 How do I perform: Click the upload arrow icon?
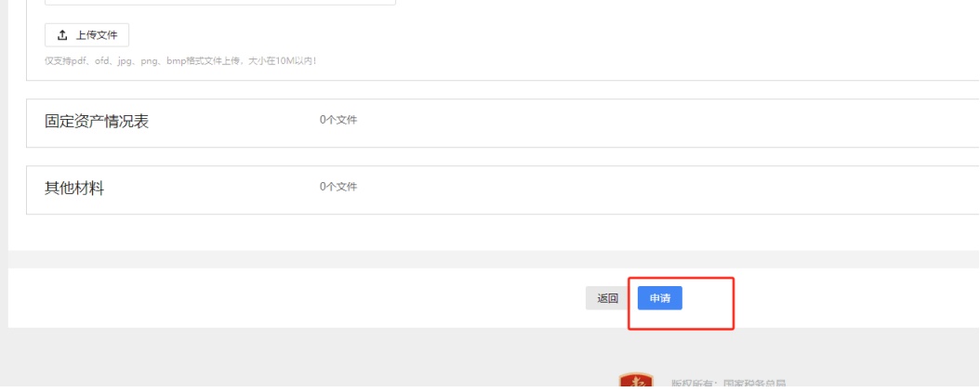[62, 35]
